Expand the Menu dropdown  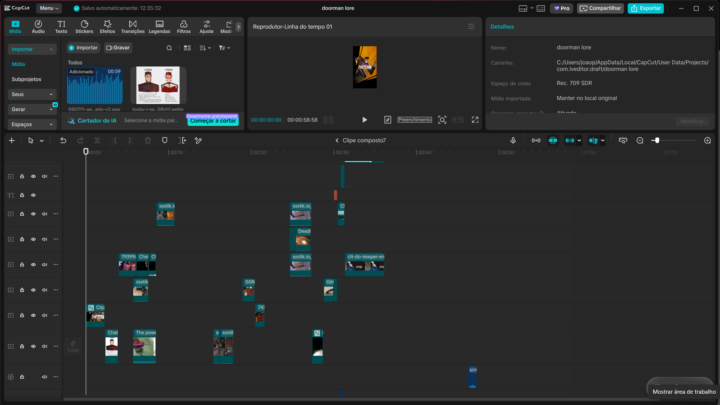[49, 8]
